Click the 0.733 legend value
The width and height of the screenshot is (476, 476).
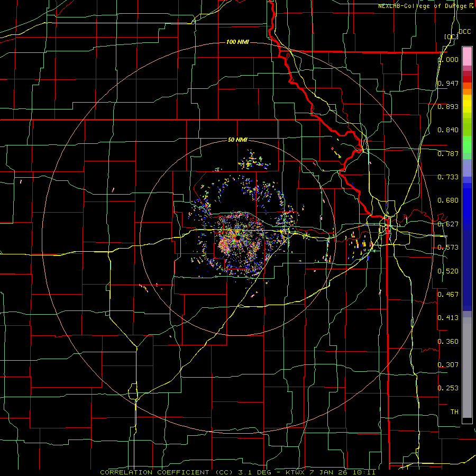pos(448,177)
